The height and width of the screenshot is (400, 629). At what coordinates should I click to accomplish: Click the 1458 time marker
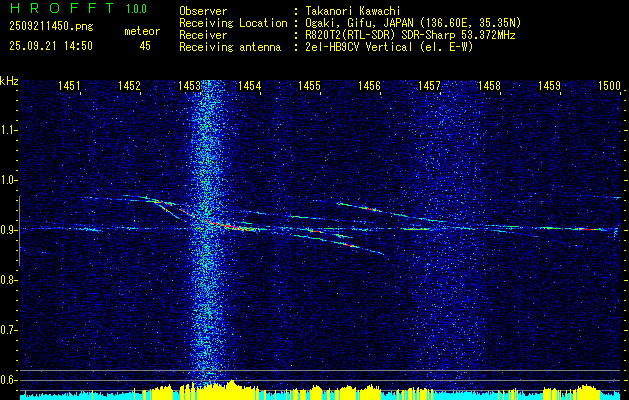pos(489,85)
